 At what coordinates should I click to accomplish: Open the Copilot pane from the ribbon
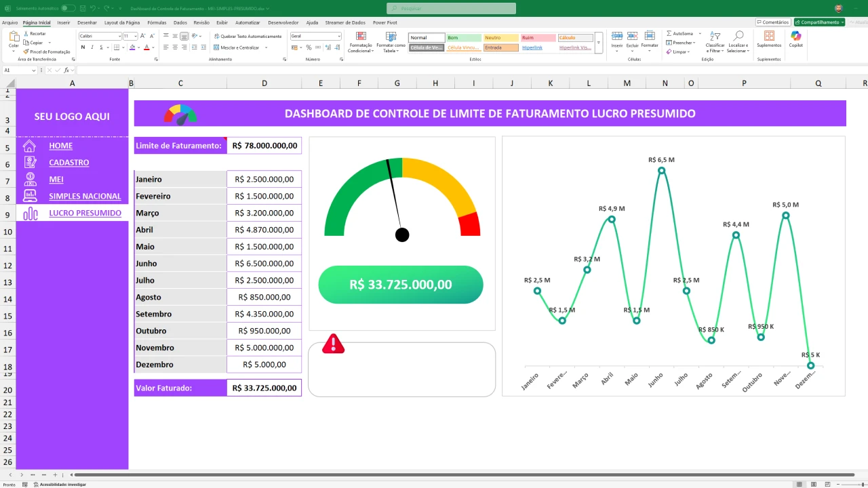(795, 39)
